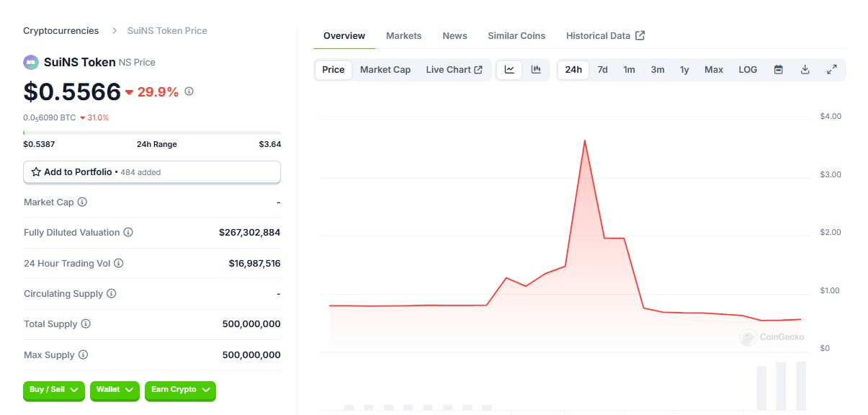Click the NS Price label
The width and height of the screenshot is (868, 415).
137,63
